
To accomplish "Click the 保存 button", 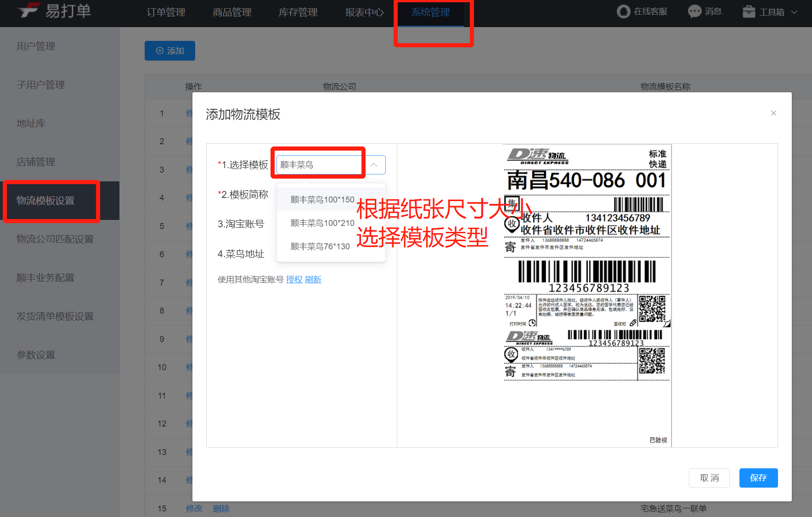I will tap(758, 478).
